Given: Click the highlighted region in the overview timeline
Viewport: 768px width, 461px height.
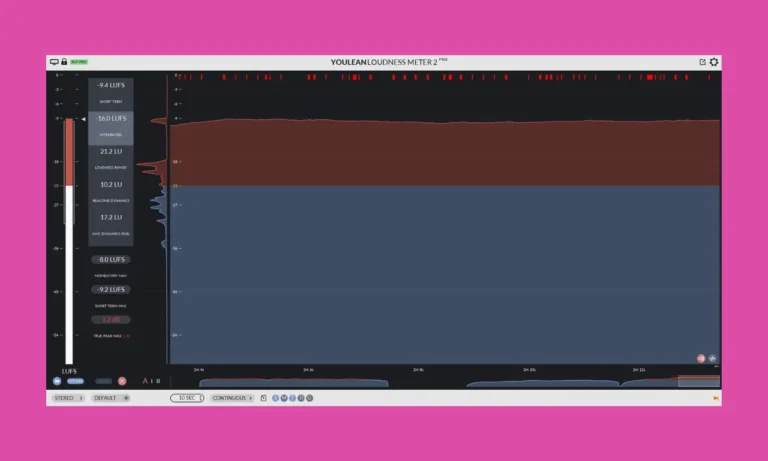Looking at the screenshot, I should [x=699, y=382].
